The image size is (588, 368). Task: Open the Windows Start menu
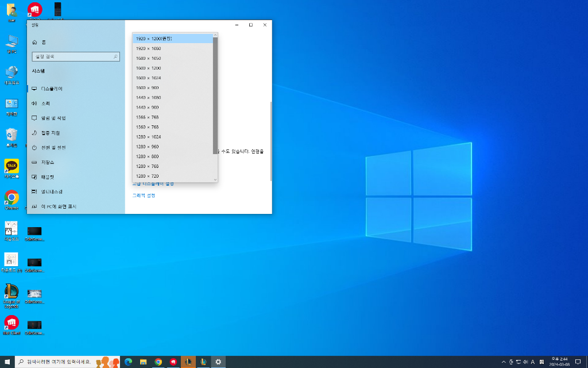click(x=7, y=362)
